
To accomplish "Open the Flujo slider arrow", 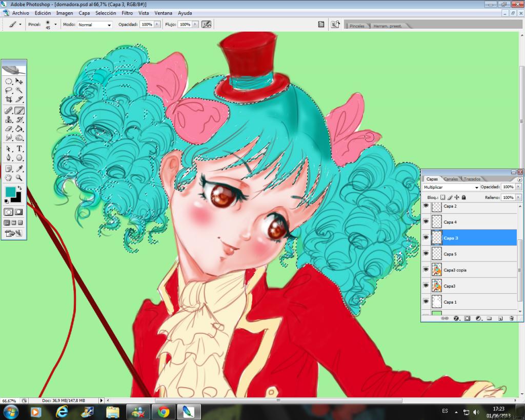I will 195,25.
